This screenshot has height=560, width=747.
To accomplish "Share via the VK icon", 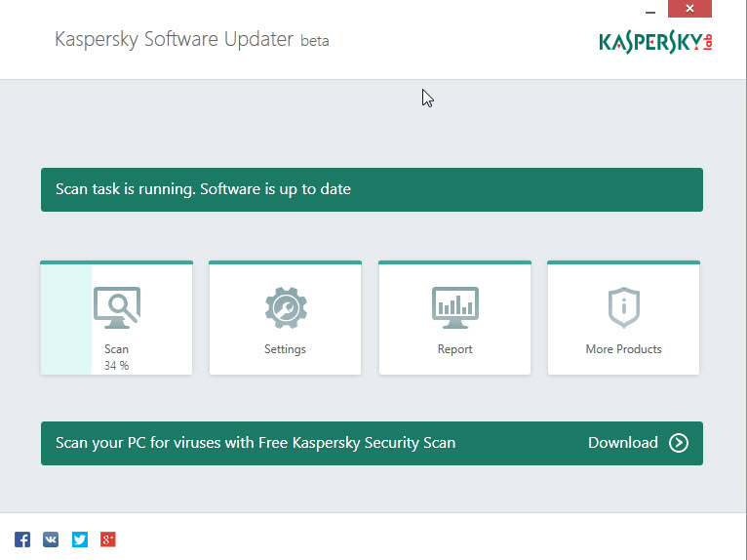I will pyautogui.click(x=51, y=540).
